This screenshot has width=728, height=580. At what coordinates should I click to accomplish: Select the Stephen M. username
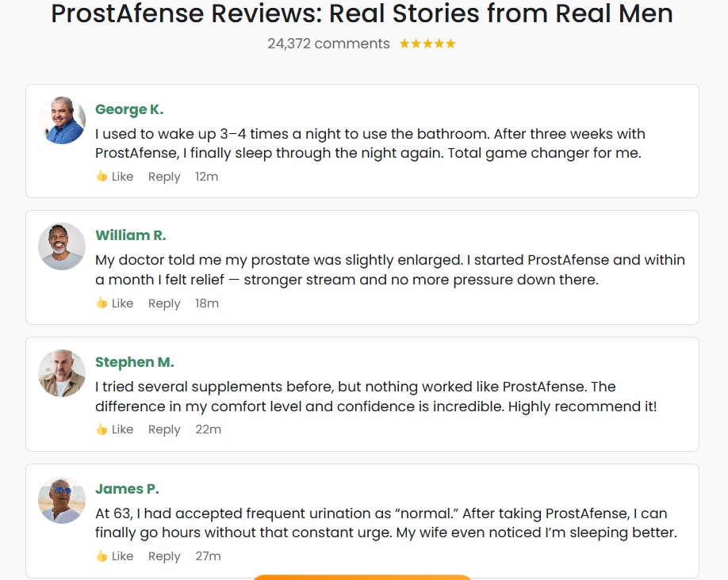point(135,362)
